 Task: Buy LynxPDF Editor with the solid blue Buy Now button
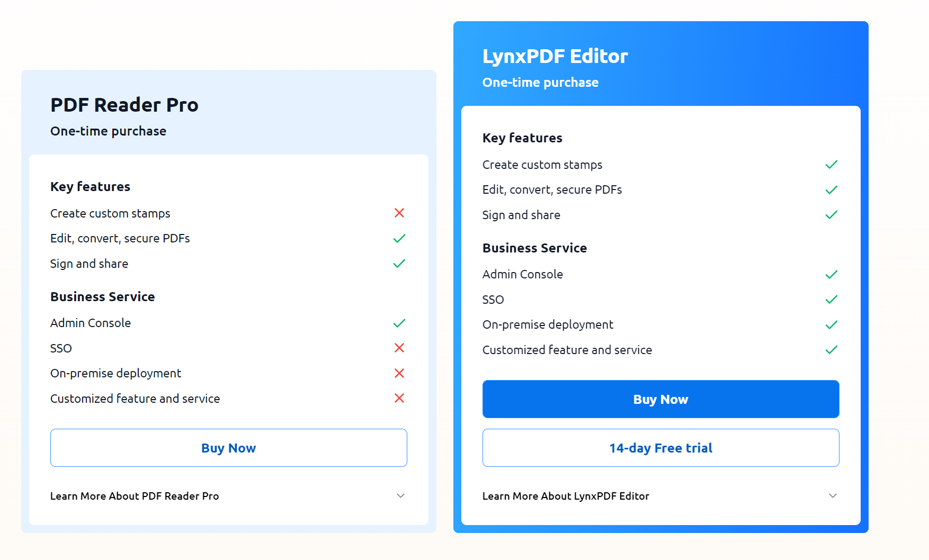[661, 399]
